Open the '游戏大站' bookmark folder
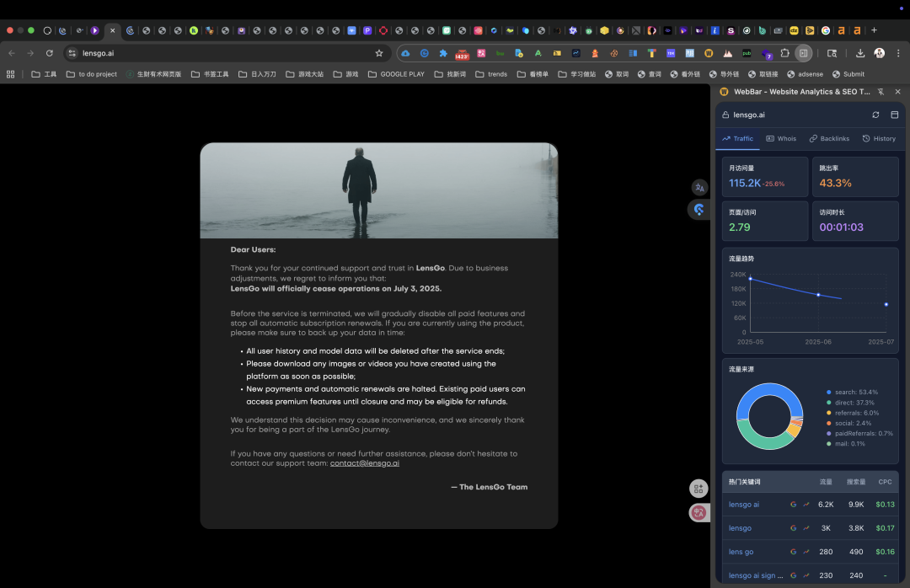 [x=305, y=74]
